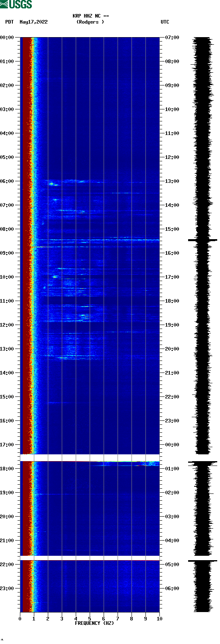This screenshot has width=220, height=644.
Task: Click the "(Rodgers )" station name text
Action: pyautogui.click(x=90, y=22)
